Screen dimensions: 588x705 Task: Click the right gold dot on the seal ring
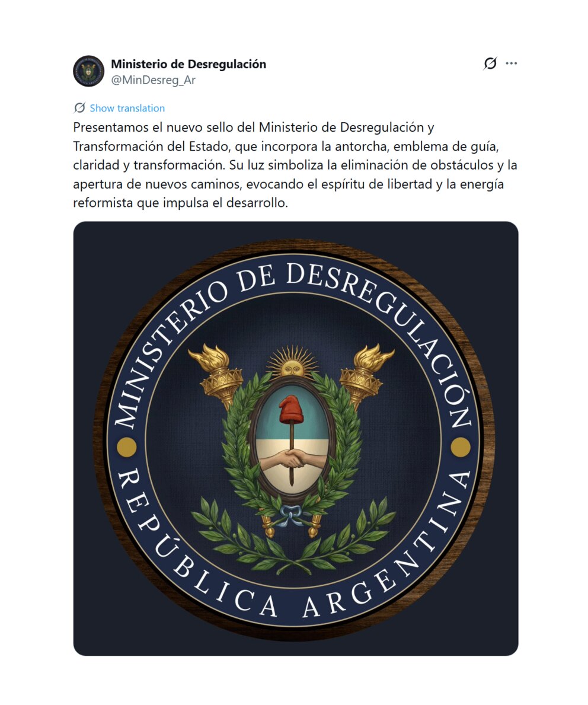click(x=461, y=447)
